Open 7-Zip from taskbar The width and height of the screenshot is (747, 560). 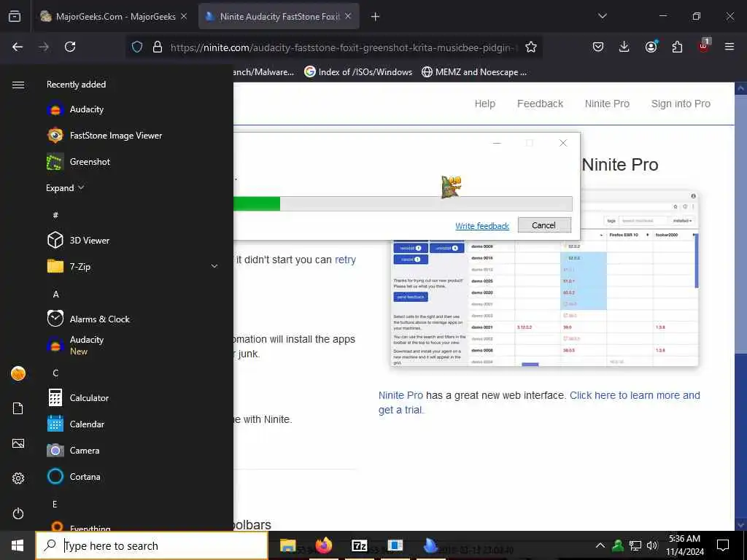359,545
